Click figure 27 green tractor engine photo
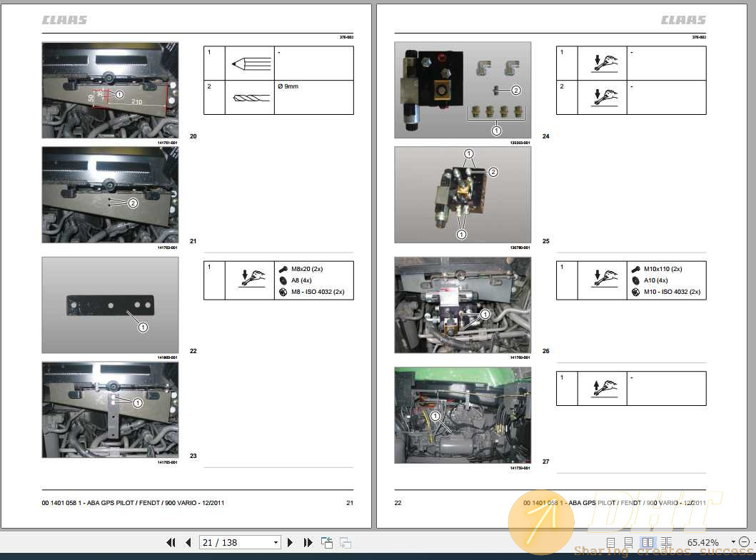Image resolution: width=756 pixels, height=560 pixels. [463, 415]
